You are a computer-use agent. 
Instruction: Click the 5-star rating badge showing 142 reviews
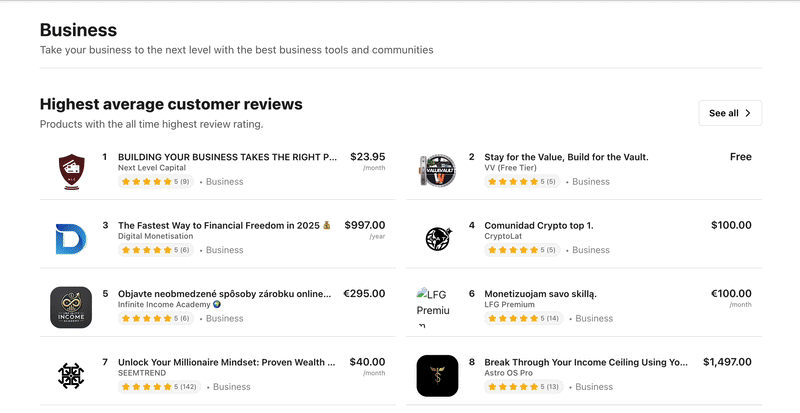point(160,386)
